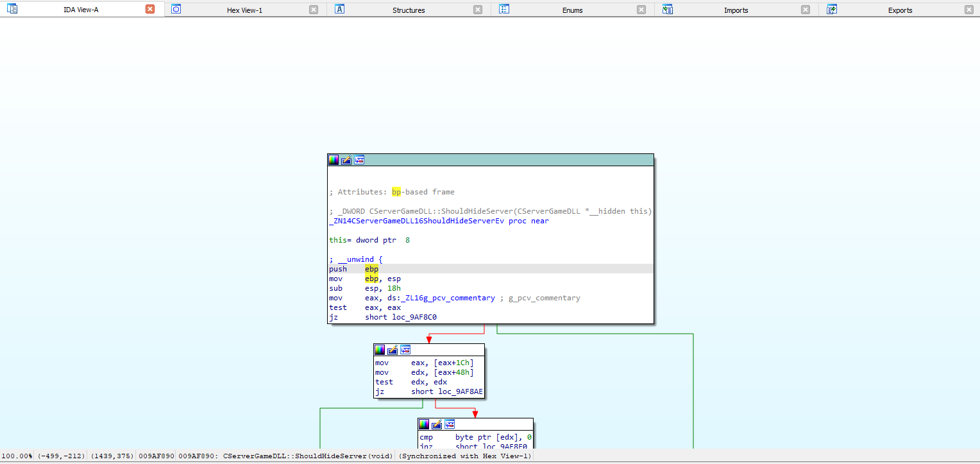The width and height of the screenshot is (980, 464).
Task: Group nodes icon on 'cmp byte ptr [edx]' block
Action: (x=450, y=424)
